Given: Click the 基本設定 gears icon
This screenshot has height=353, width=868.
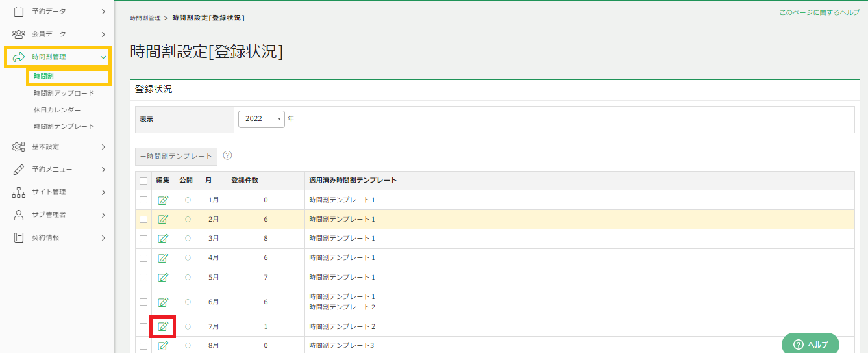Looking at the screenshot, I should click(19, 146).
